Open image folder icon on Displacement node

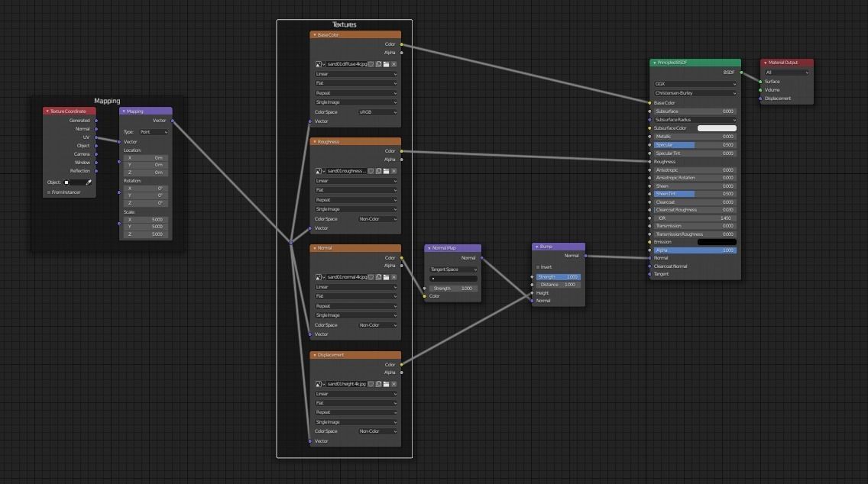point(387,384)
